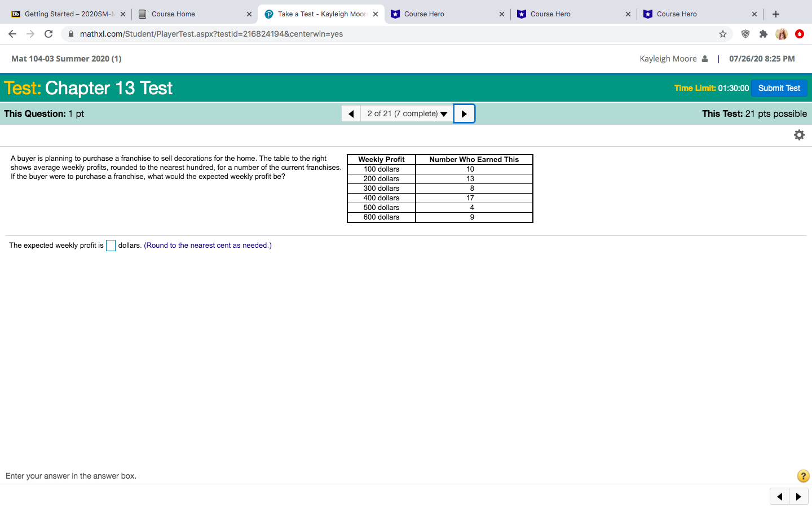Image resolution: width=812 pixels, height=508 pixels.
Task: Select the '300 dollars' table cell
Action: pos(382,189)
